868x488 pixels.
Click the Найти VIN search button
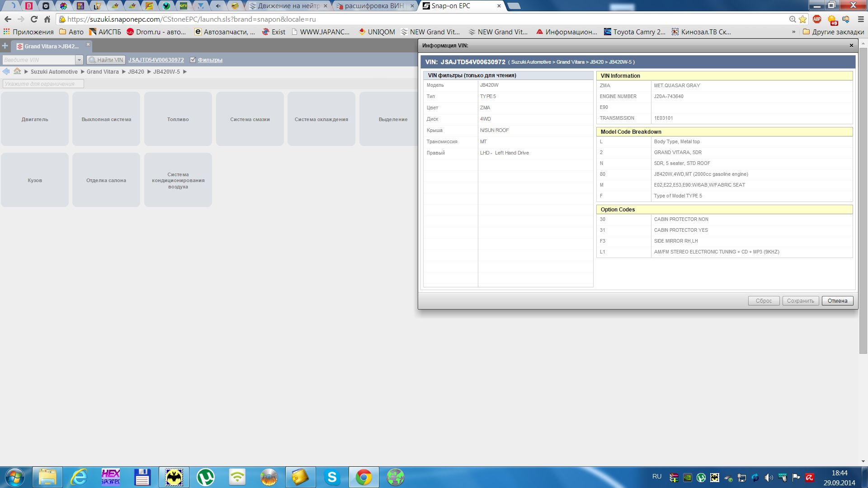click(x=106, y=60)
